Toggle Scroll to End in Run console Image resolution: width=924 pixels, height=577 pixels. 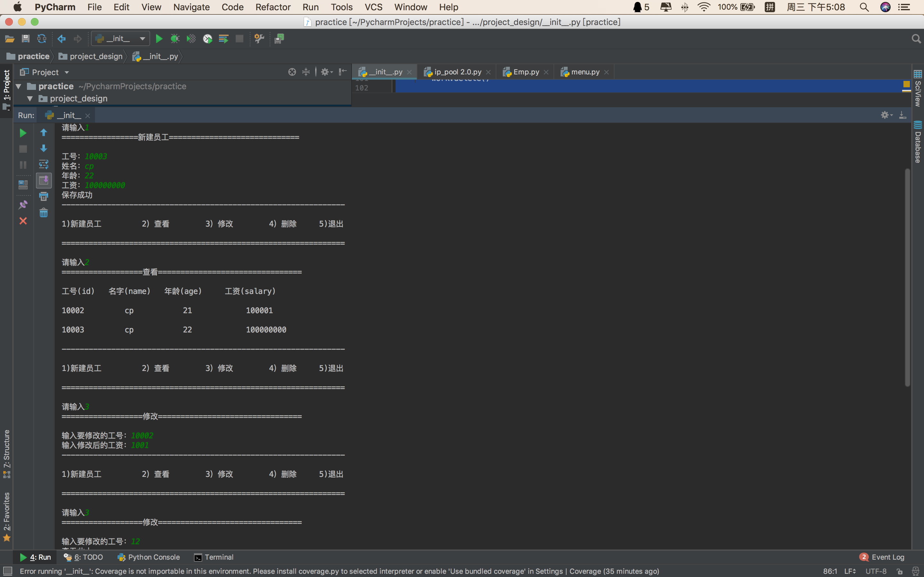point(44,180)
